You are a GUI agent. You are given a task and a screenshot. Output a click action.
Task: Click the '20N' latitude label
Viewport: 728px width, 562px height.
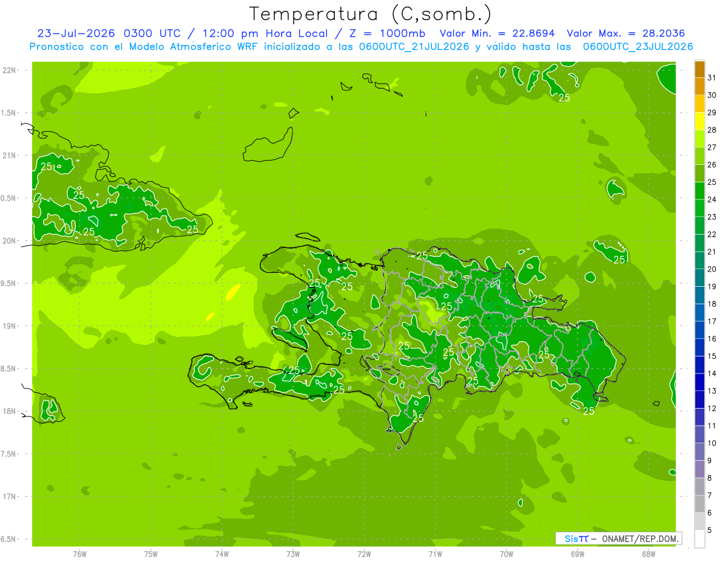pos(9,241)
